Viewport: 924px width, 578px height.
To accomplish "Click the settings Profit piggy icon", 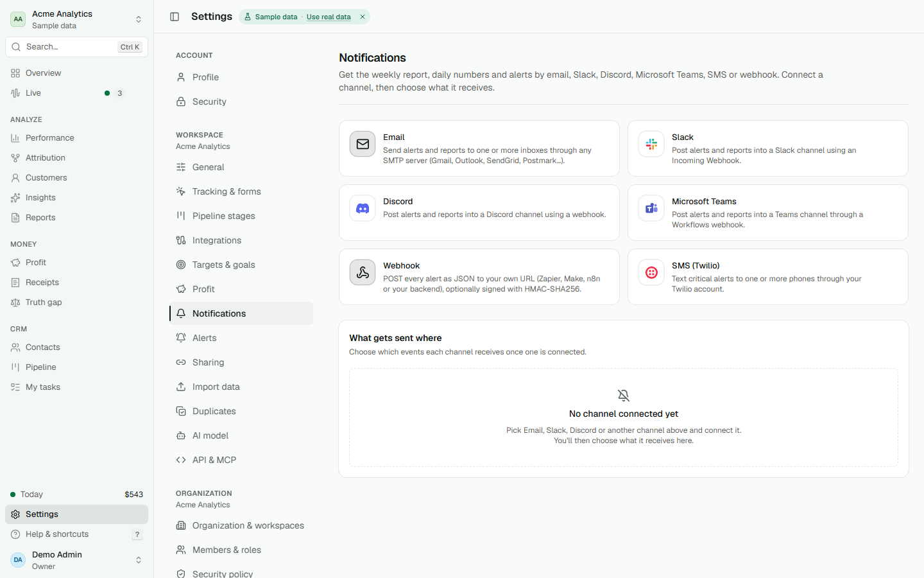I will pyautogui.click(x=181, y=289).
